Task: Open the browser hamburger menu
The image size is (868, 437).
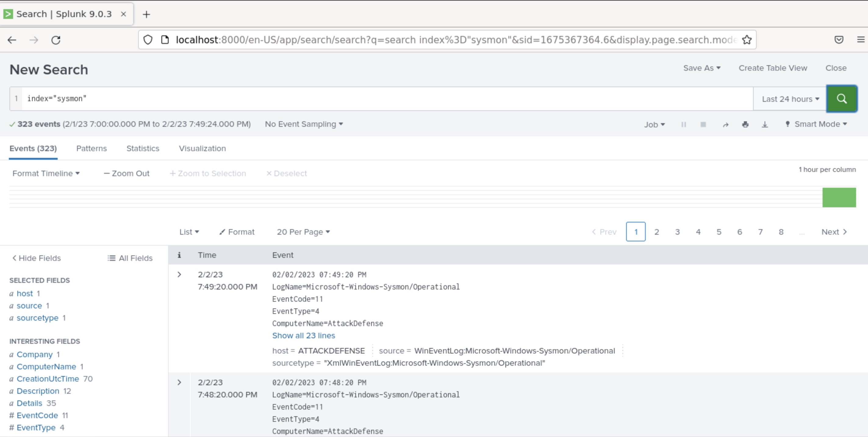Action: click(x=861, y=40)
